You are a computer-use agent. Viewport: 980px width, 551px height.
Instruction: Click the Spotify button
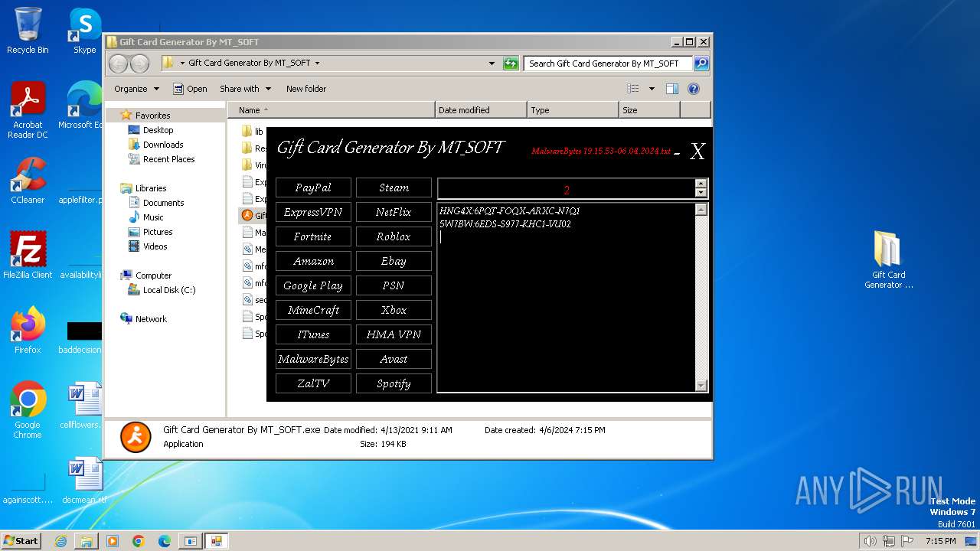tap(394, 383)
